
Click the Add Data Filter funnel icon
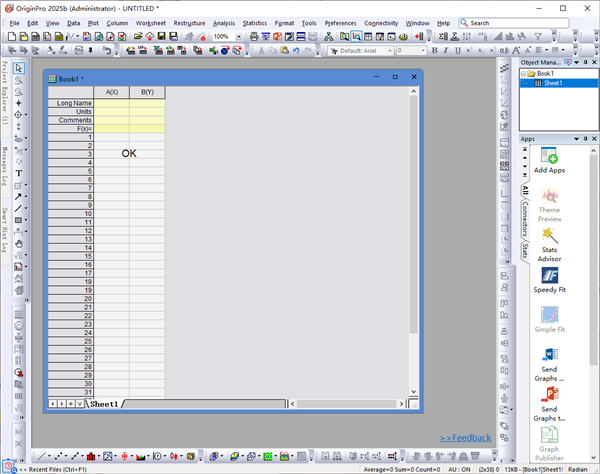(x=538, y=37)
